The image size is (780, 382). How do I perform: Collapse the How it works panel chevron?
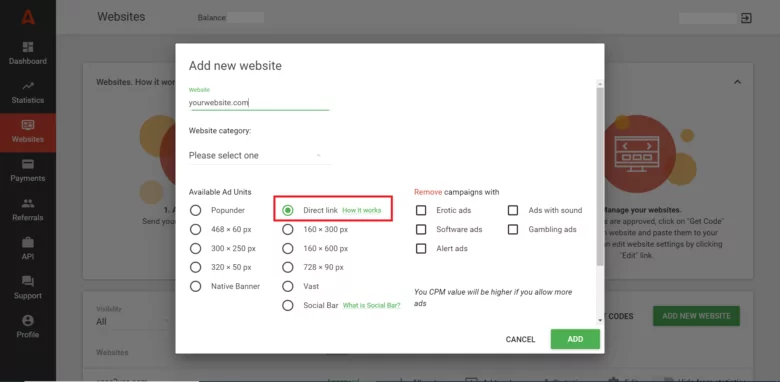click(x=737, y=82)
